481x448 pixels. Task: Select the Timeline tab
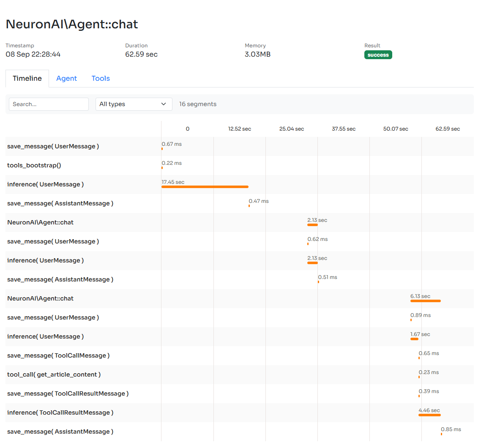[x=27, y=78]
